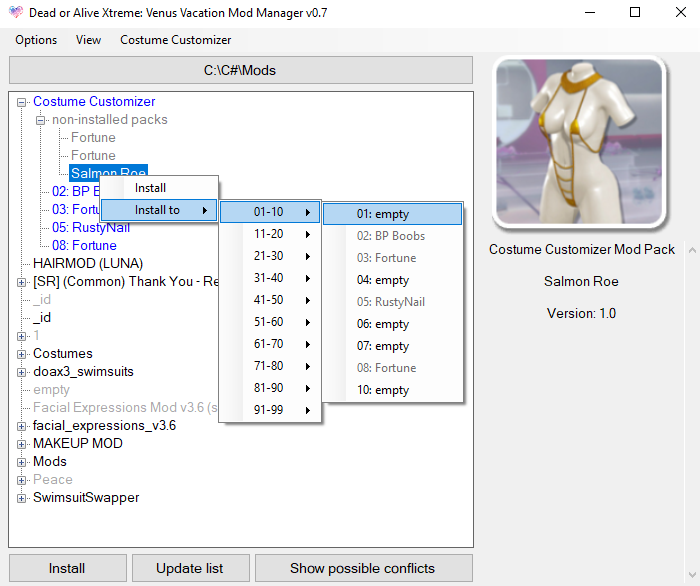
Task: Expand the node labeled 1
Action: (21, 337)
